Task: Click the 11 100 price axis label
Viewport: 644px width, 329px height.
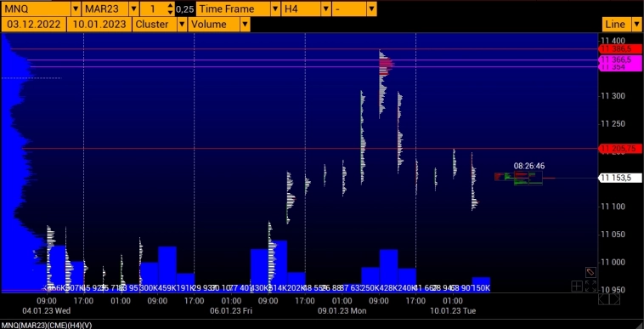Action: pos(613,207)
